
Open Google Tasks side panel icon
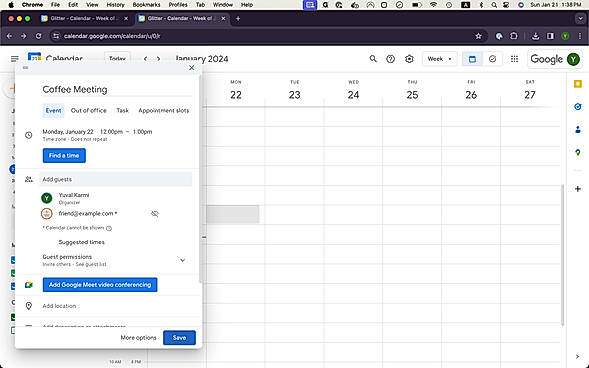pyautogui.click(x=578, y=107)
